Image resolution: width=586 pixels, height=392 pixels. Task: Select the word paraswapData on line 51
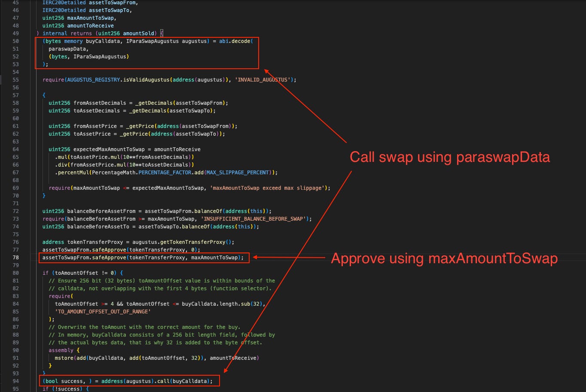point(67,49)
